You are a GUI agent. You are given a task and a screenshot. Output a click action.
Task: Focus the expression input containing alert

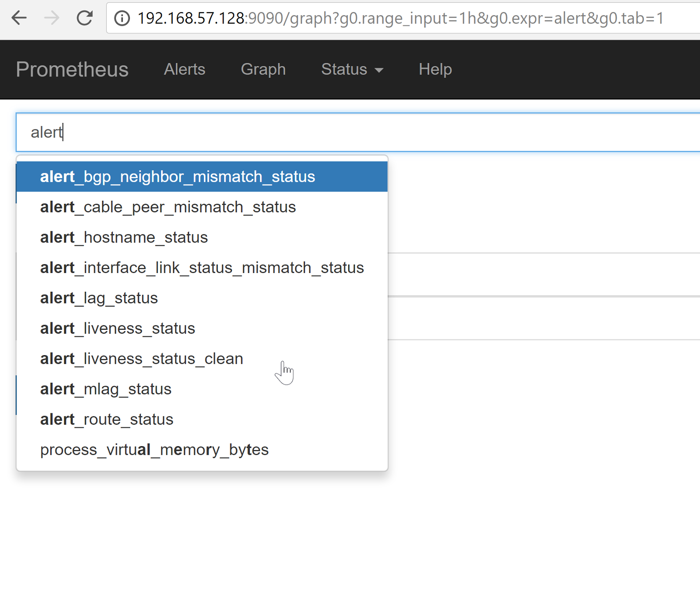pyautogui.click(x=350, y=132)
